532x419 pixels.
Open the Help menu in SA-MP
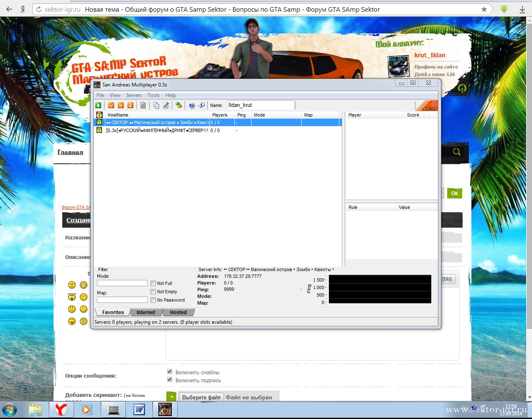tap(171, 95)
